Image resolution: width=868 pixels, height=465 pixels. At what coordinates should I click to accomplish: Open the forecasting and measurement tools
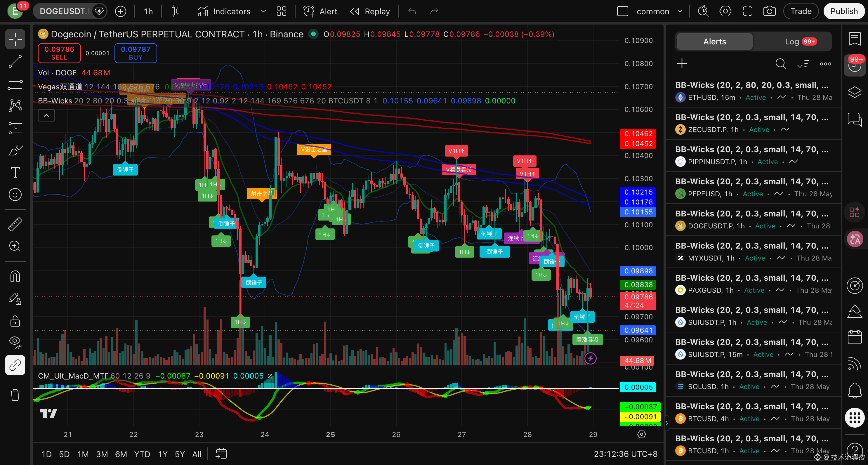coord(15,128)
